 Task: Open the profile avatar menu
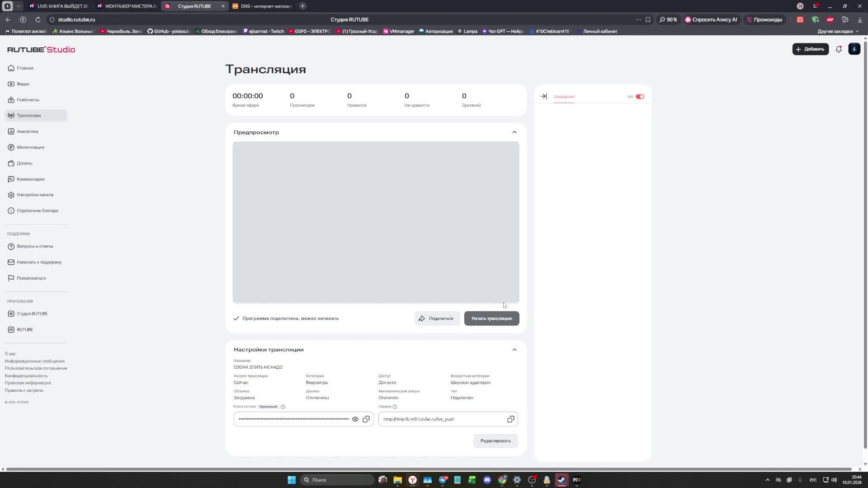click(854, 49)
